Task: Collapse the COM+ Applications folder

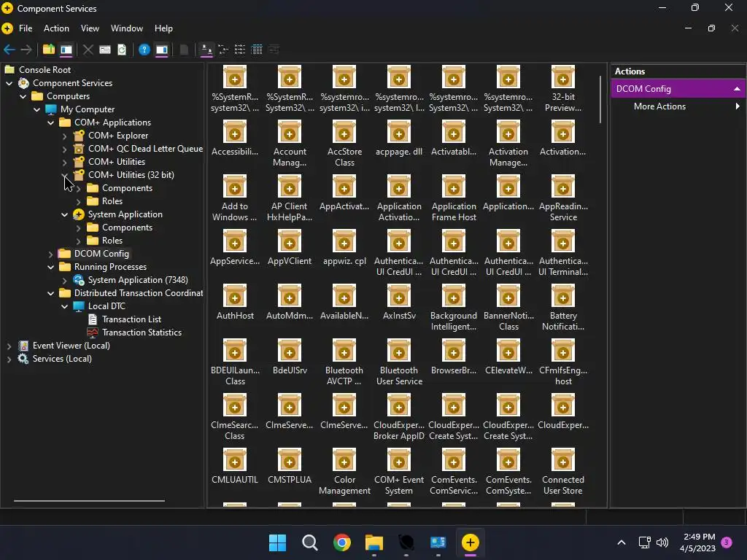Action: tap(50, 122)
